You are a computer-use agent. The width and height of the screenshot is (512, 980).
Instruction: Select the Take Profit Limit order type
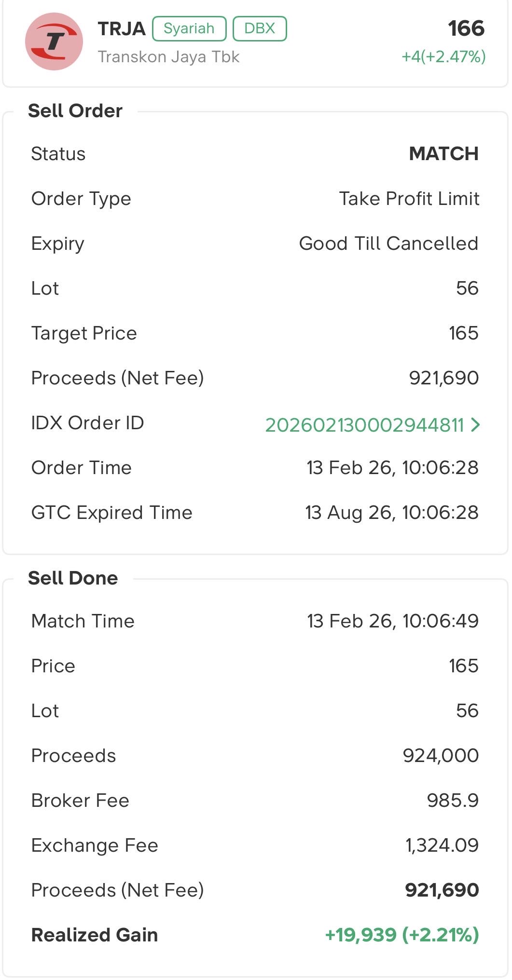pyautogui.click(x=409, y=199)
